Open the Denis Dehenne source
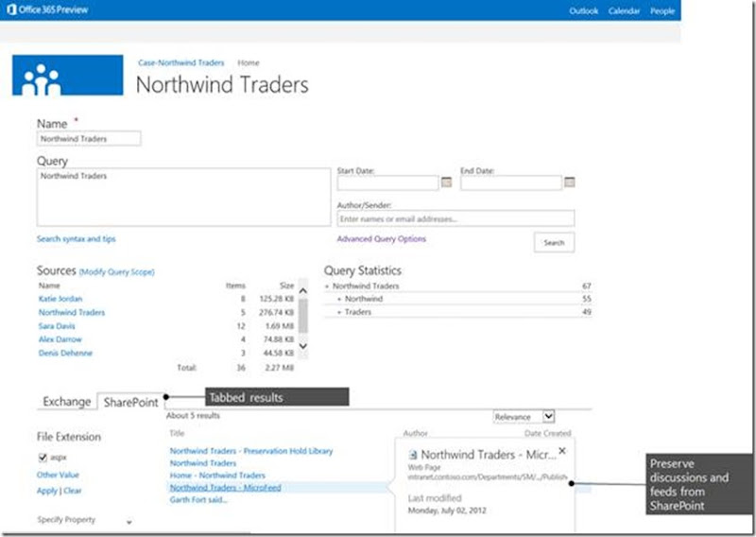 (65, 353)
